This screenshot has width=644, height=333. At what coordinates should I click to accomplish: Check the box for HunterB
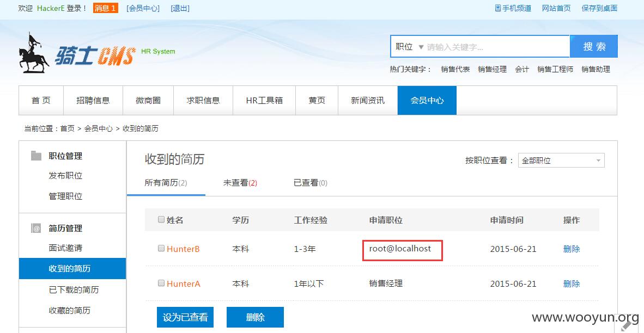(x=161, y=248)
